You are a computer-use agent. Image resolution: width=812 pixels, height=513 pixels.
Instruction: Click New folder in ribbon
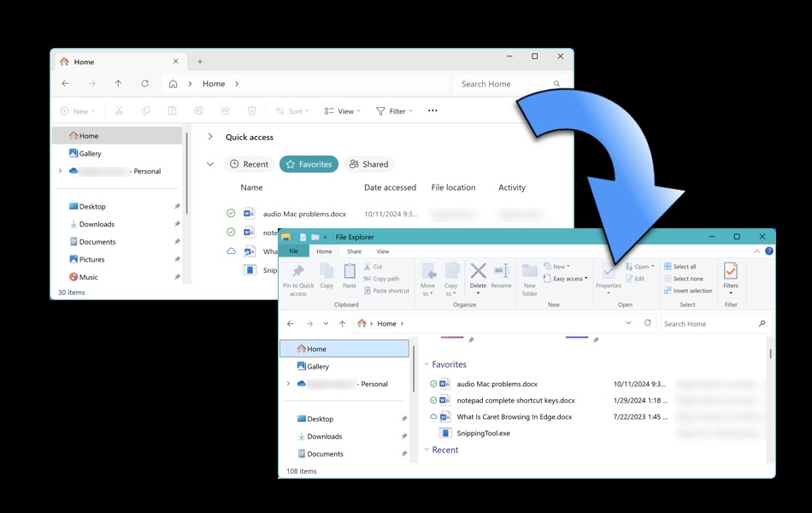click(529, 280)
